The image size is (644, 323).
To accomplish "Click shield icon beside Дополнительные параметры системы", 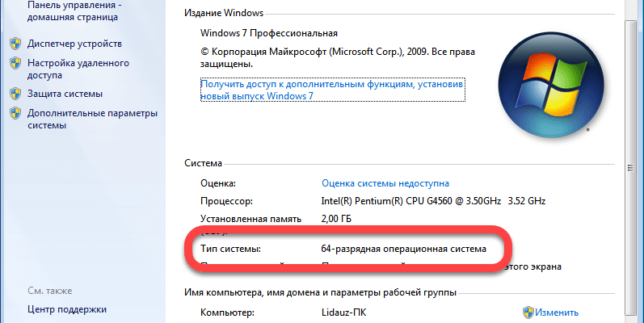I will 15,113.
